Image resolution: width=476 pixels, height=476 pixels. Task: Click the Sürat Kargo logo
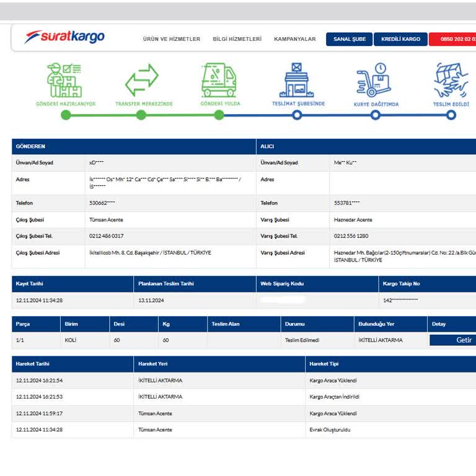(64, 37)
